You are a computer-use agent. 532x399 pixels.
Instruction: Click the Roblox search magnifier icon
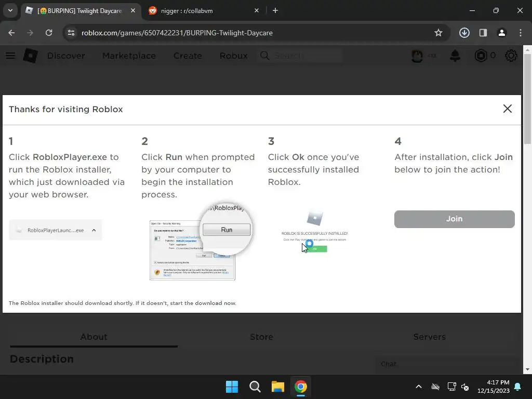coord(264,56)
